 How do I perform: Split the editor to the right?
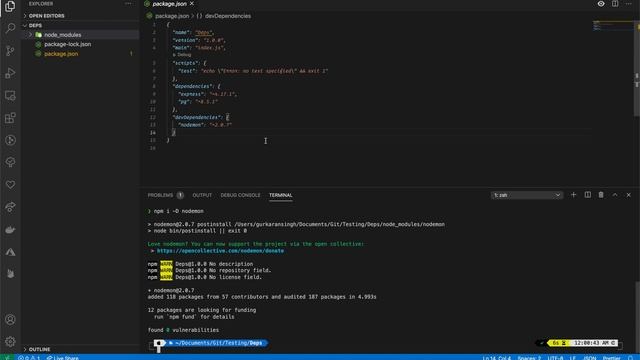615,4
